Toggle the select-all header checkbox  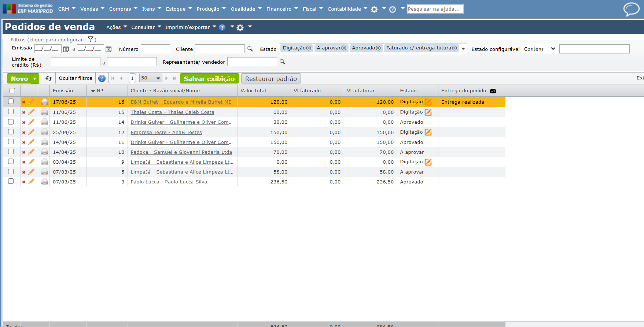point(12,91)
